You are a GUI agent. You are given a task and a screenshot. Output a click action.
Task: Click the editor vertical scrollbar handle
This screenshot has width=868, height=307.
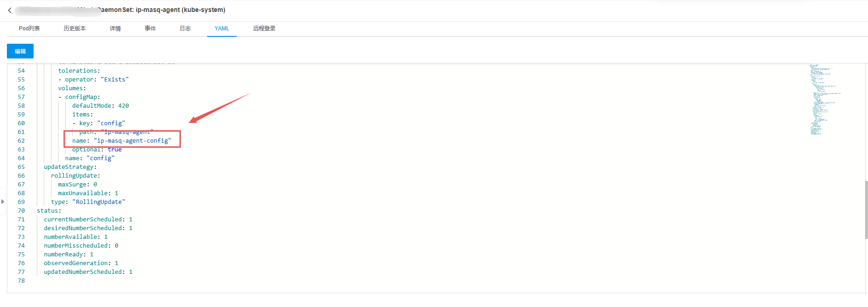coord(866,210)
